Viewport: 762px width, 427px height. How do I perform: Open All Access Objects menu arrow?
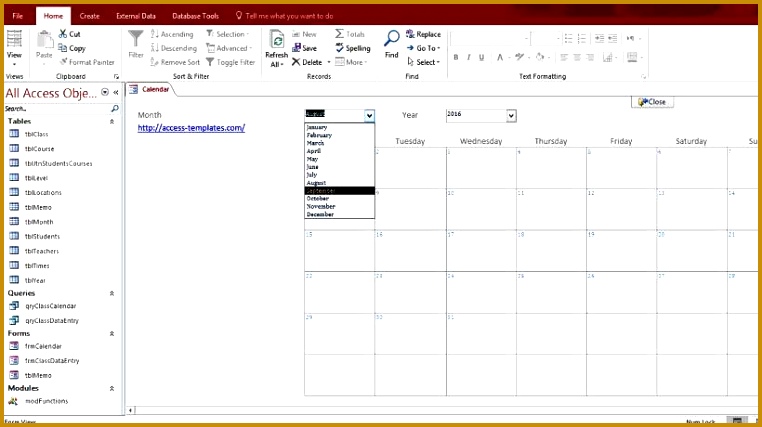pyautogui.click(x=104, y=92)
